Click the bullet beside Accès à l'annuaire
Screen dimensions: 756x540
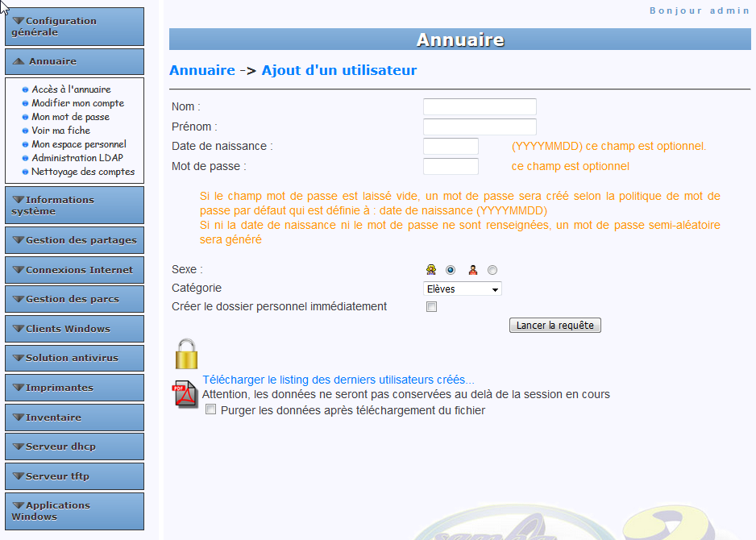click(x=25, y=89)
